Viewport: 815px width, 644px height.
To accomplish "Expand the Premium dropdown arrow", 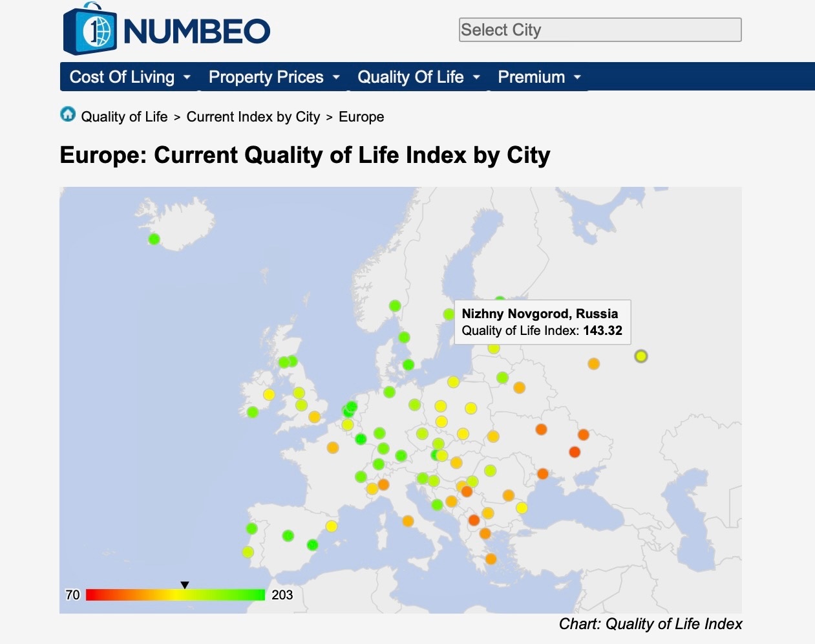I will click(x=577, y=78).
